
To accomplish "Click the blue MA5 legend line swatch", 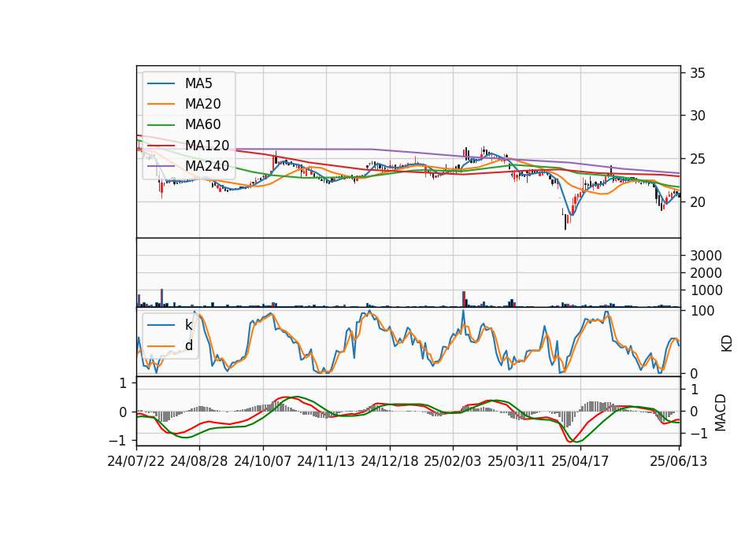I will tap(161, 84).
